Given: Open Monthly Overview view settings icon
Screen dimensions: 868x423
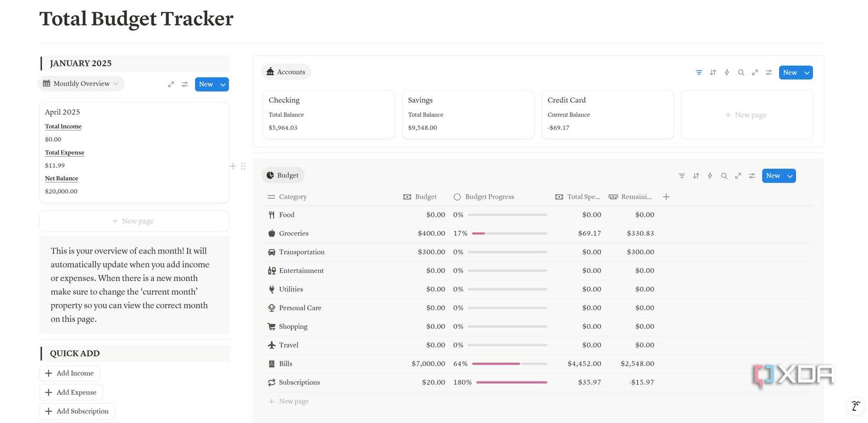Looking at the screenshot, I should 185,84.
